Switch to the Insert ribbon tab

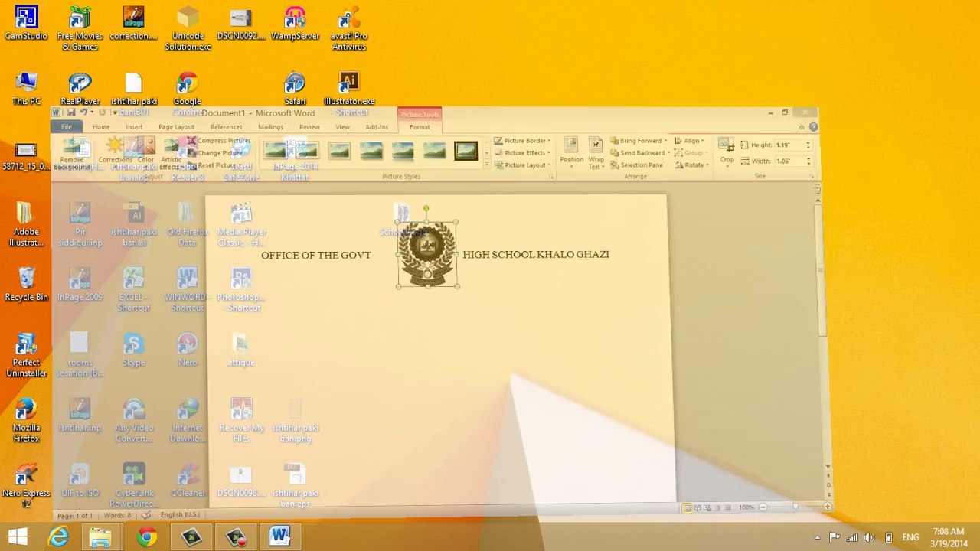[x=134, y=127]
